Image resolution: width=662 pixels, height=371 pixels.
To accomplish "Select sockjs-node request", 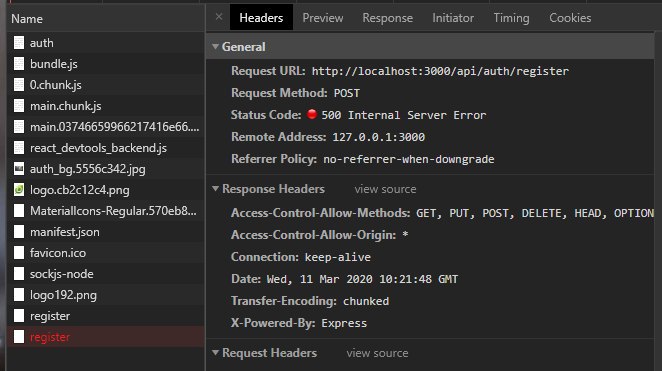I will [106, 274].
